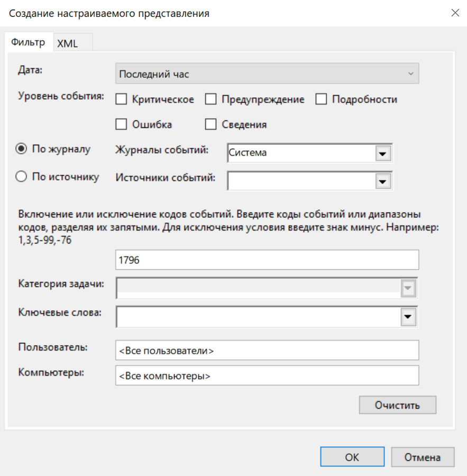The height and width of the screenshot is (476, 467).
Task: Expand the Ключевые слова dropdown arrow
Action: [407, 316]
